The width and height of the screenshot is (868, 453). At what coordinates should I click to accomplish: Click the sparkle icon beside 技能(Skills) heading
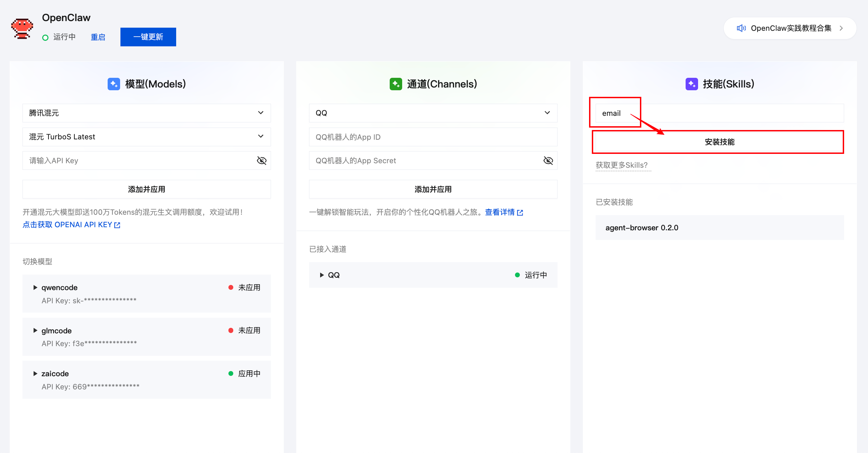click(691, 84)
